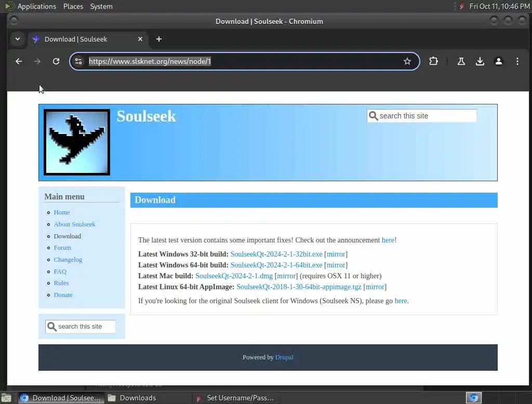View site information icon in address bar
The image size is (532, 404).
[x=78, y=61]
